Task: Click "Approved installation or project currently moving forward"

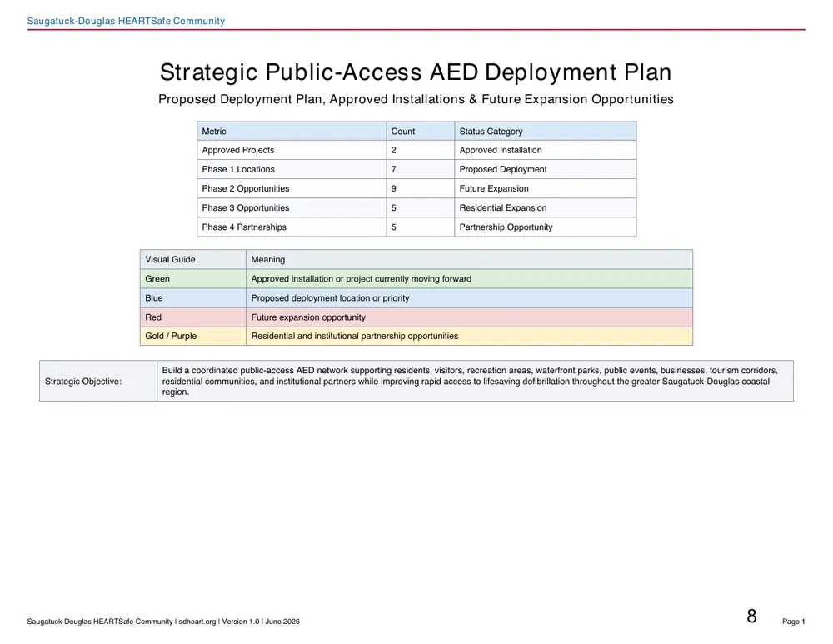Action: 362,279
